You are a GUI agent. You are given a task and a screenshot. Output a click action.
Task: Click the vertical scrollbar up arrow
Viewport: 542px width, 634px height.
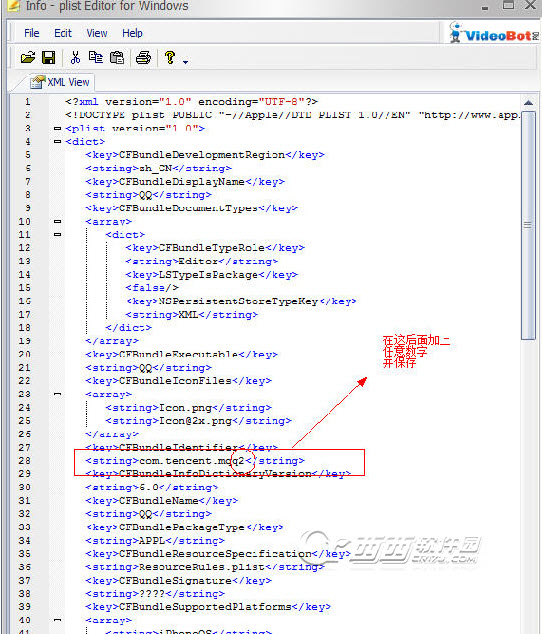[x=528, y=103]
